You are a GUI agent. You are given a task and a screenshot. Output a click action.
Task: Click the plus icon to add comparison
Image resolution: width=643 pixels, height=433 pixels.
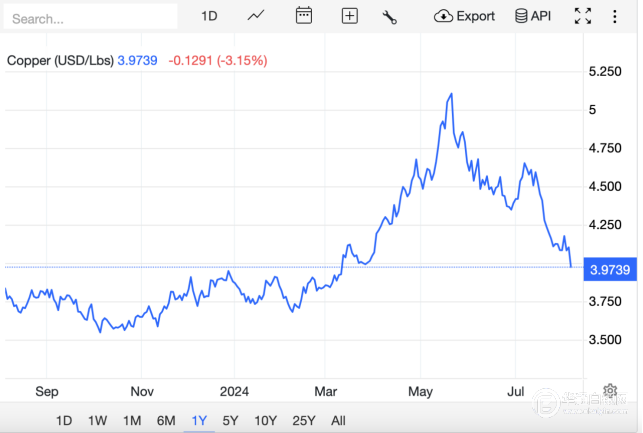(x=349, y=16)
